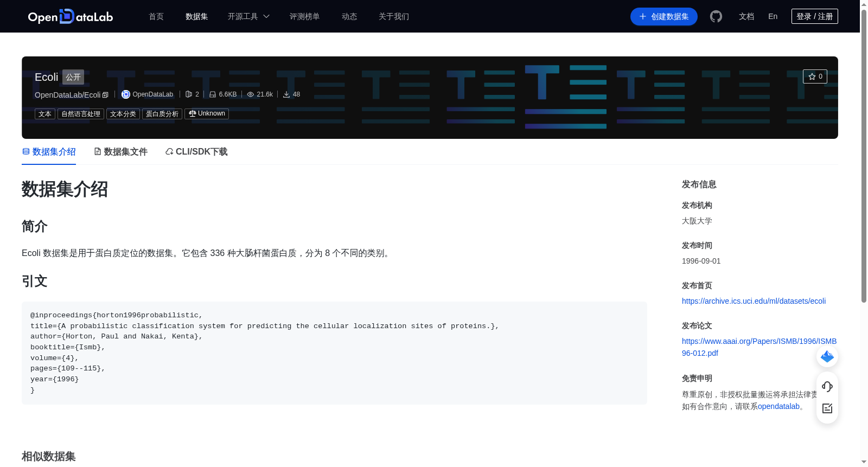Click the 大阪大学 institution text
This screenshot has width=868, height=467.
697,221
